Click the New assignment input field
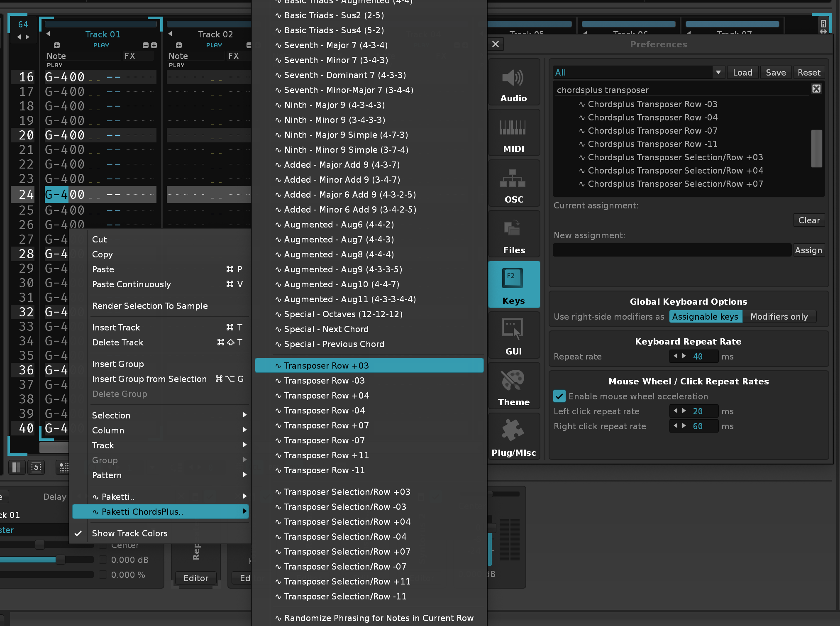The height and width of the screenshot is (626, 840). 672,250
